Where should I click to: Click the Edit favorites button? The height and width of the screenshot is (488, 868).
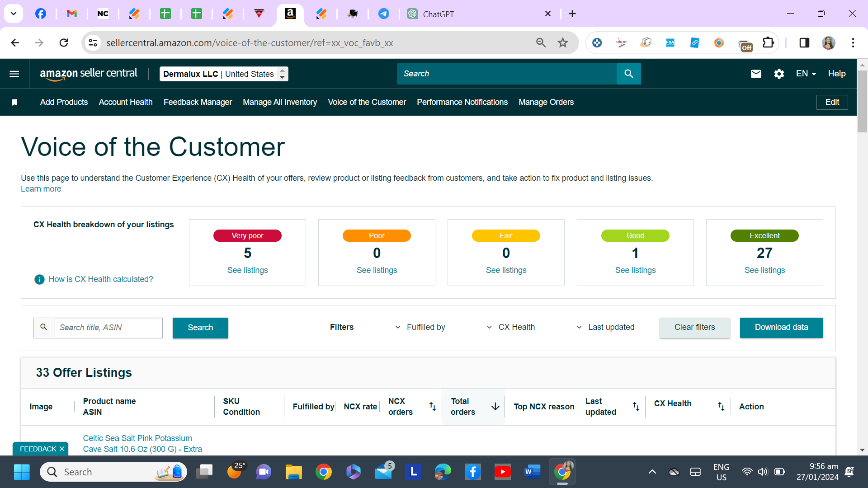832,102
